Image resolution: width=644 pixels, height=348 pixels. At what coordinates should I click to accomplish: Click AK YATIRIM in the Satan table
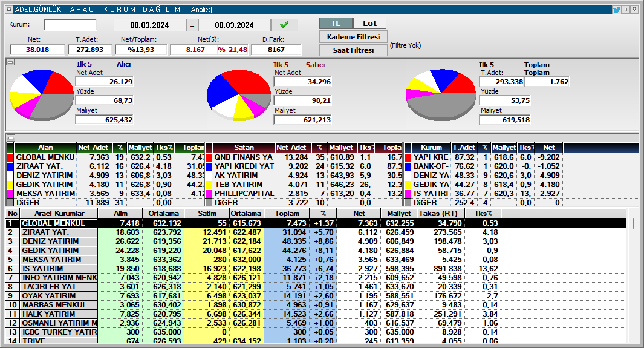click(236, 176)
